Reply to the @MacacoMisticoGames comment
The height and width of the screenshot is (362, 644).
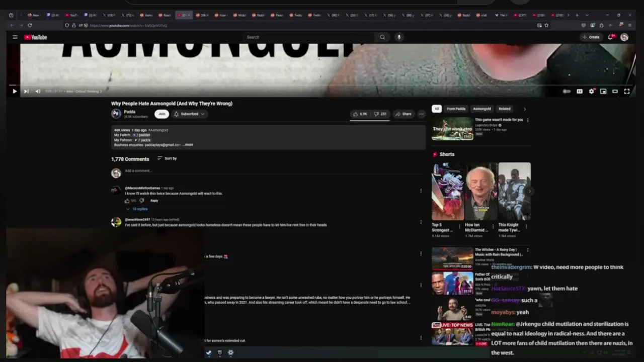tap(154, 201)
